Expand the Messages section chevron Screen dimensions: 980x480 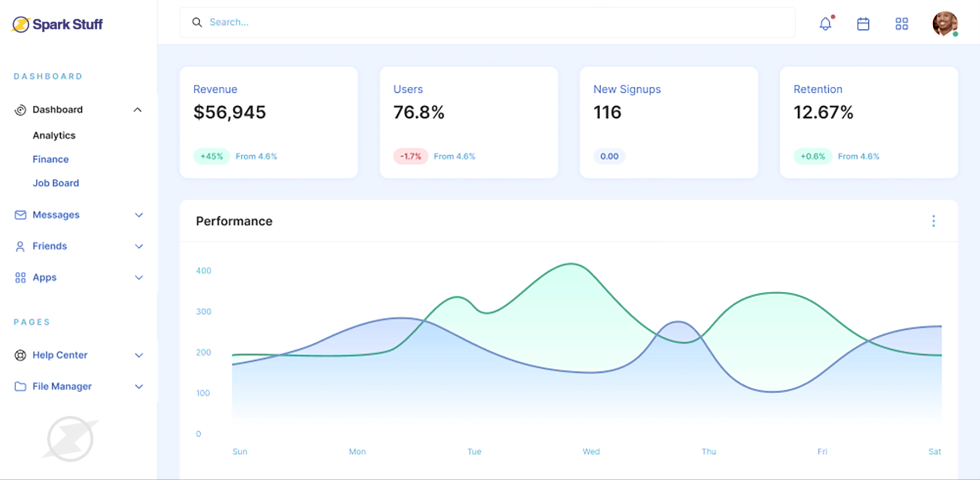click(139, 215)
